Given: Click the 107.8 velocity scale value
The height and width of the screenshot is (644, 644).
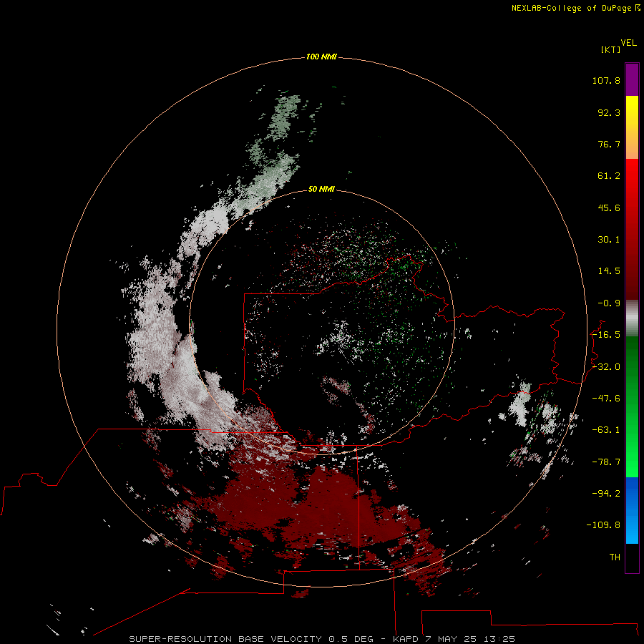Looking at the screenshot, I should click(x=606, y=80).
